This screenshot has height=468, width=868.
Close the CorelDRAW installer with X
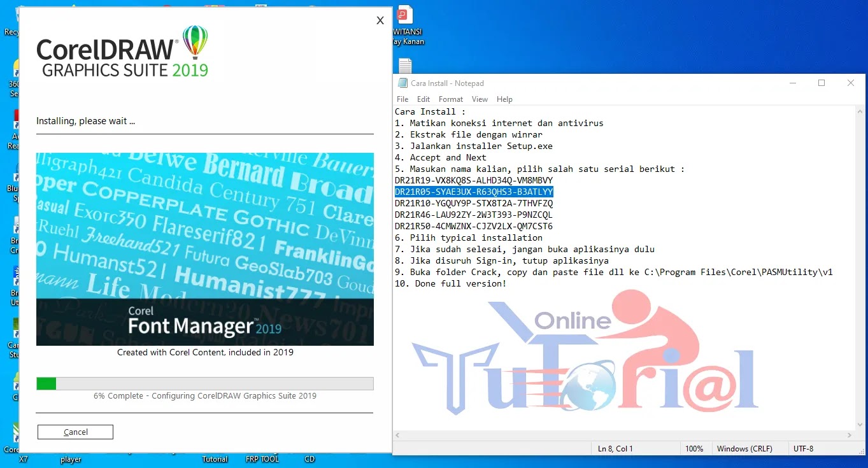(x=380, y=20)
